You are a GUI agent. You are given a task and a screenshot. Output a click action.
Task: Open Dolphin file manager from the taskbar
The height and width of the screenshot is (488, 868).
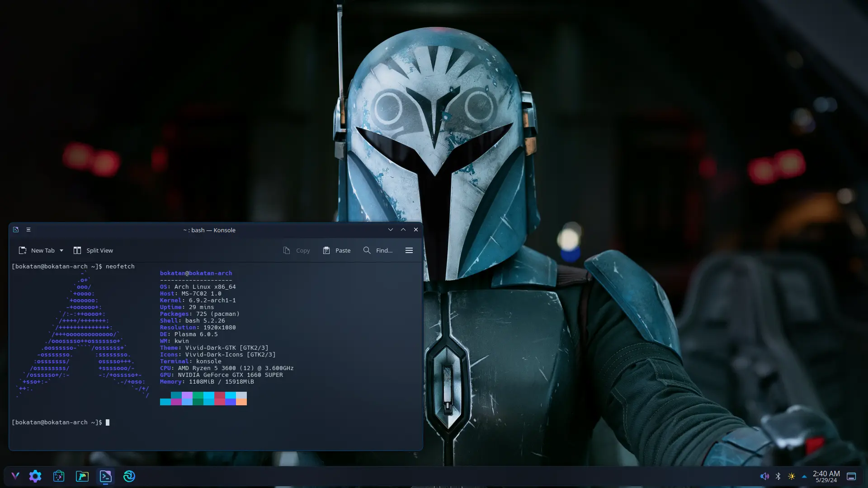coord(82,476)
